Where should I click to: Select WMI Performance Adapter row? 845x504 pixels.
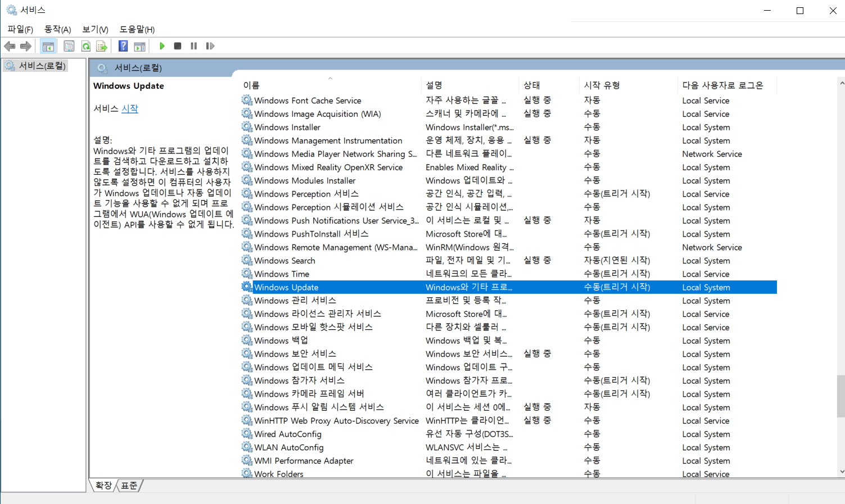click(x=509, y=461)
